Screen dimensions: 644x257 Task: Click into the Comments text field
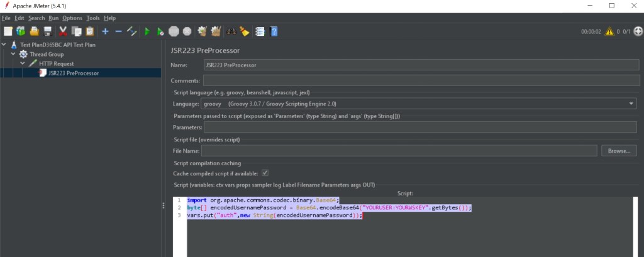tap(419, 80)
